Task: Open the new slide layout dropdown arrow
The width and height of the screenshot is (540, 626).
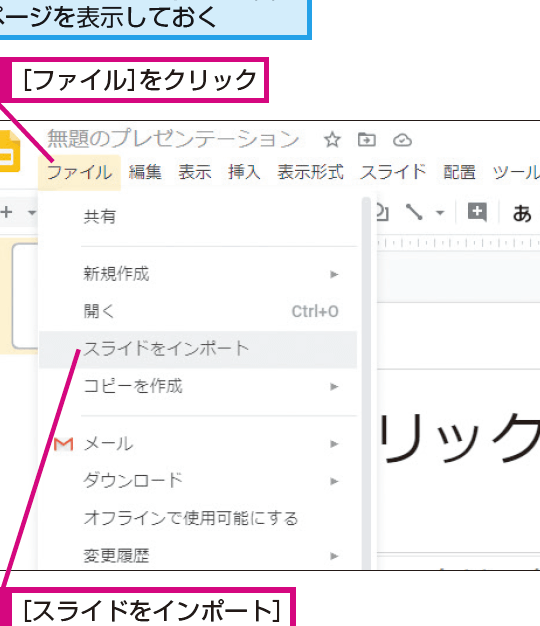Action: click(32, 213)
